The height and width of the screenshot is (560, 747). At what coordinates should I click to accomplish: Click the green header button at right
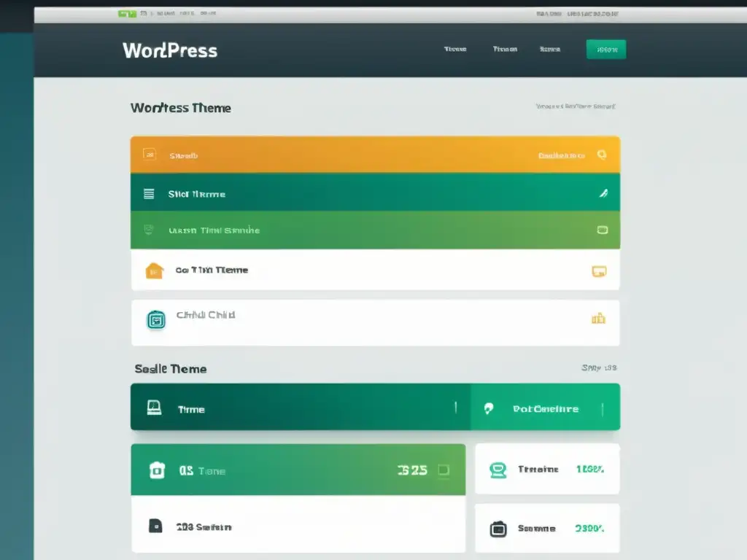click(606, 50)
